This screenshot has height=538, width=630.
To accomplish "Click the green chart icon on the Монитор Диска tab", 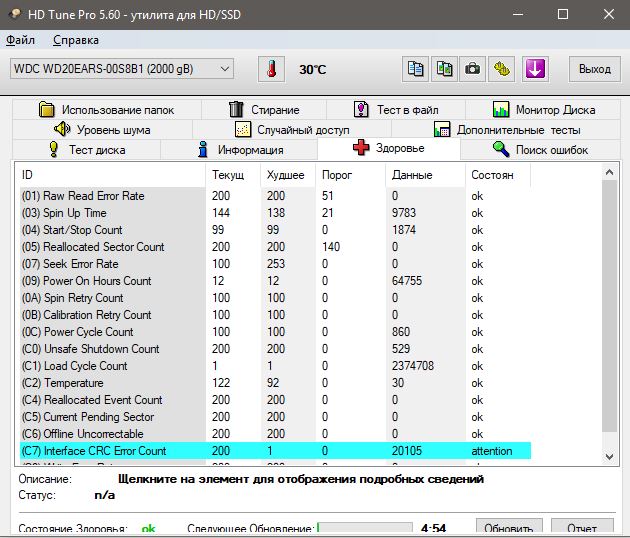I will (501, 109).
